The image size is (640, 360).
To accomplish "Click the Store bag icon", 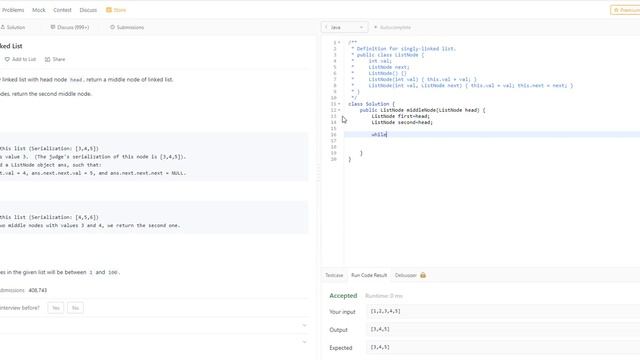I will [x=109, y=10].
